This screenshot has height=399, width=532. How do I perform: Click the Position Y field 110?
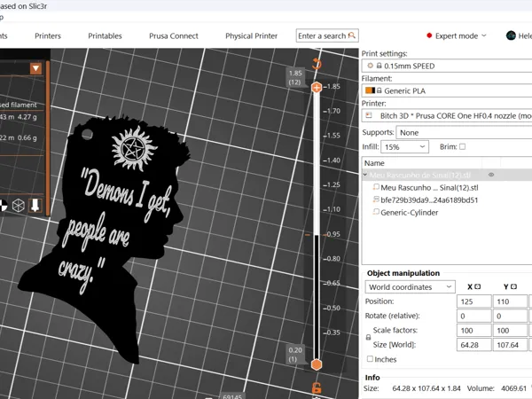511,301
